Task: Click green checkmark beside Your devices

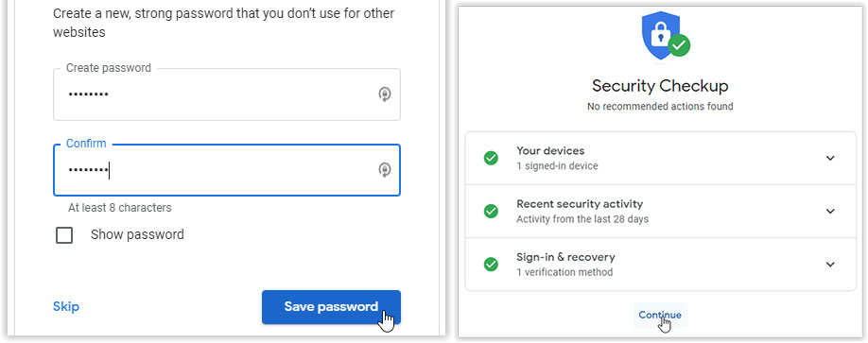Action: (491, 158)
